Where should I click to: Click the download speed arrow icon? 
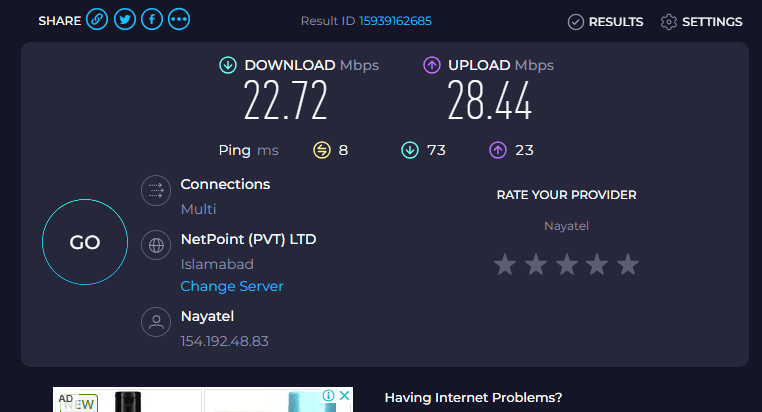coord(228,65)
